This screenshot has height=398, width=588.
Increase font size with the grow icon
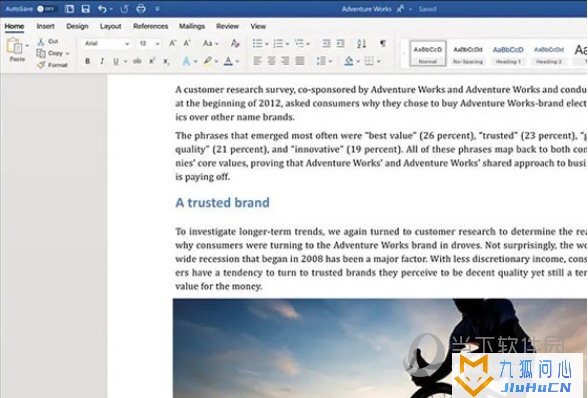(172, 44)
